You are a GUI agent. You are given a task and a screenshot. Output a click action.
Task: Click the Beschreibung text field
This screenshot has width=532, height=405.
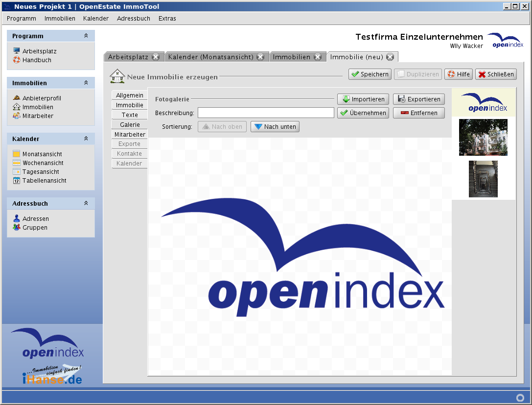[266, 113]
